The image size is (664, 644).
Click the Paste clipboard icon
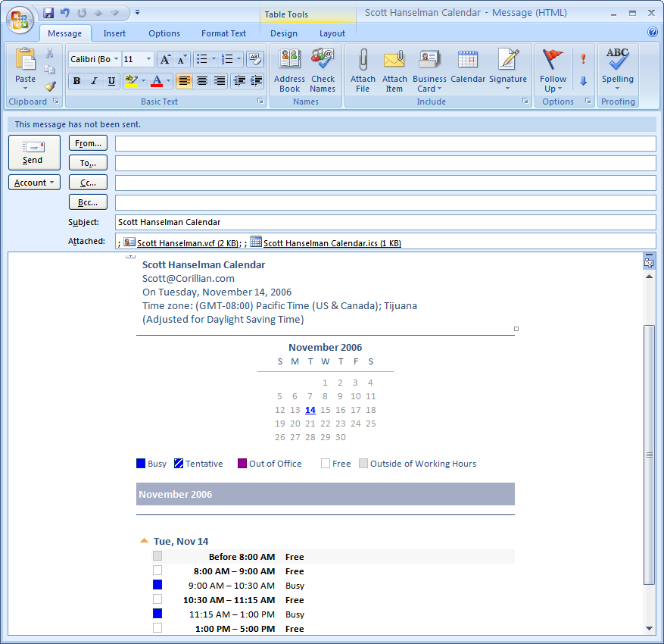pos(26,59)
